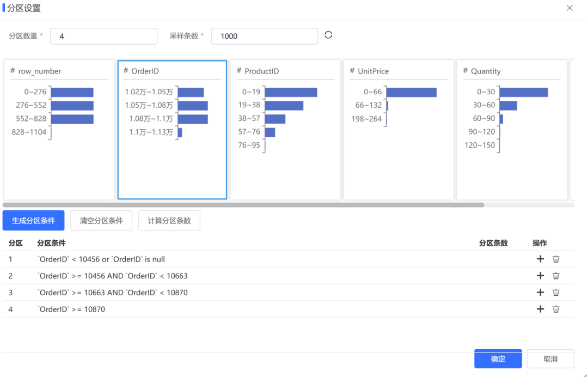This screenshot has width=588, height=377.
Task: Click condition `OrderID` >= 10456 AND `OrderID` < 10663
Action: [113, 276]
